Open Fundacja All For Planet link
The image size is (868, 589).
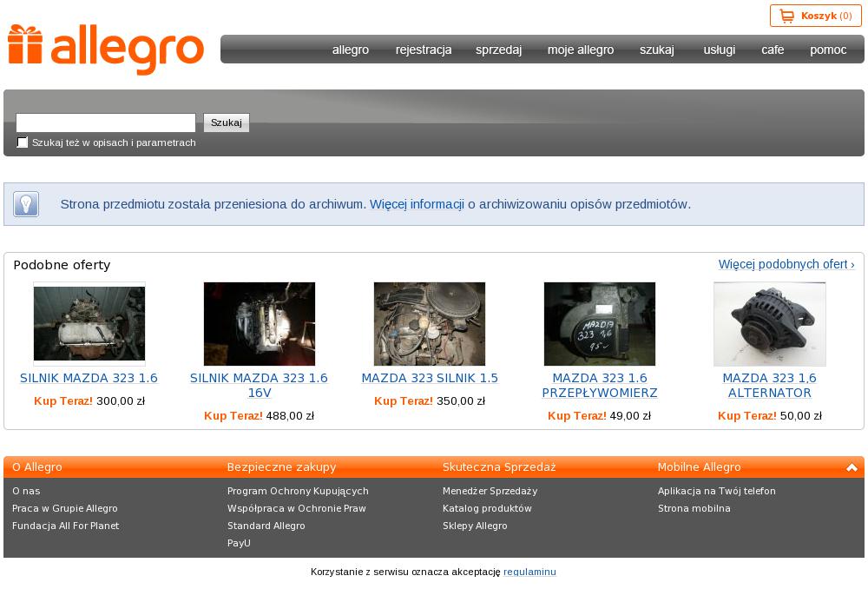point(65,526)
